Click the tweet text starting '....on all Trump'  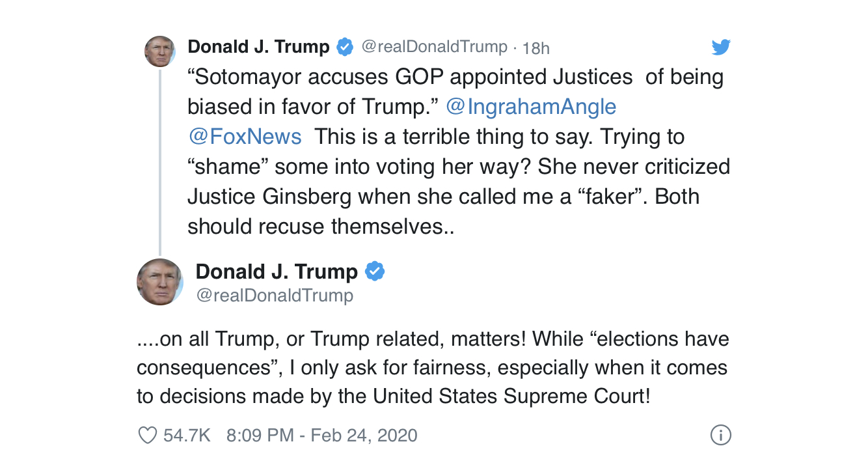pyautogui.click(x=433, y=367)
